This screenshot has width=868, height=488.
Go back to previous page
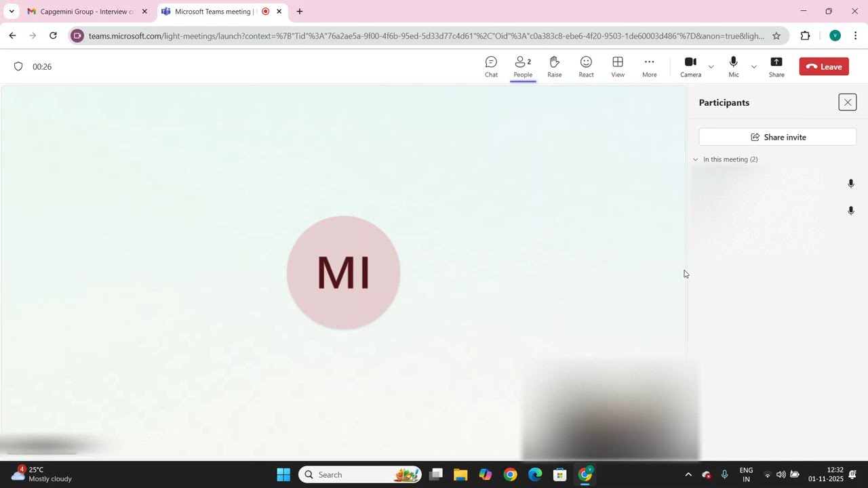coord(12,36)
